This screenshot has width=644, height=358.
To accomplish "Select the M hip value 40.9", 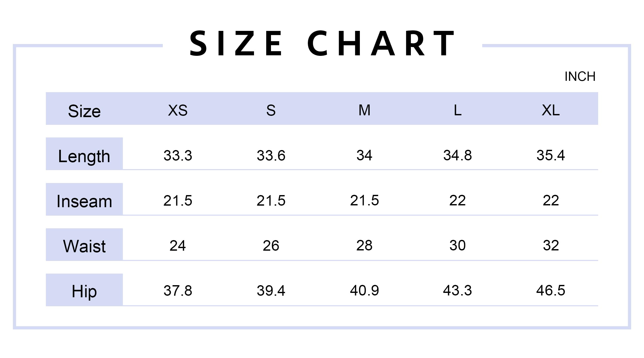I will point(364,290).
